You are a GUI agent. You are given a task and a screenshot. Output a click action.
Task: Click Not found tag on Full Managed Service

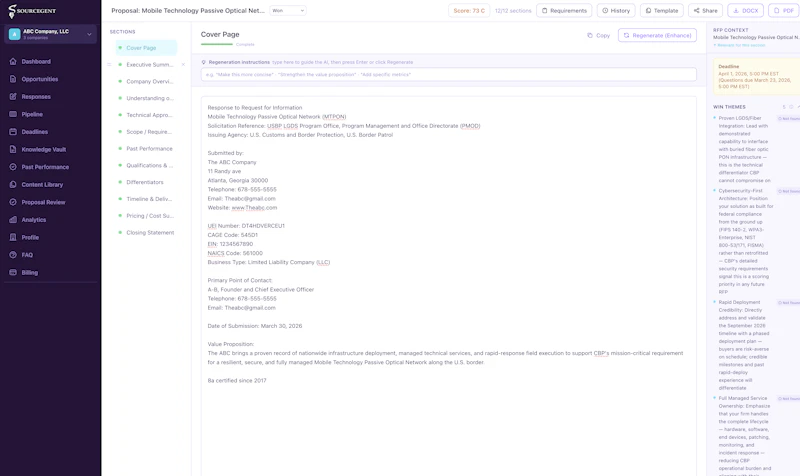pos(789,399)
